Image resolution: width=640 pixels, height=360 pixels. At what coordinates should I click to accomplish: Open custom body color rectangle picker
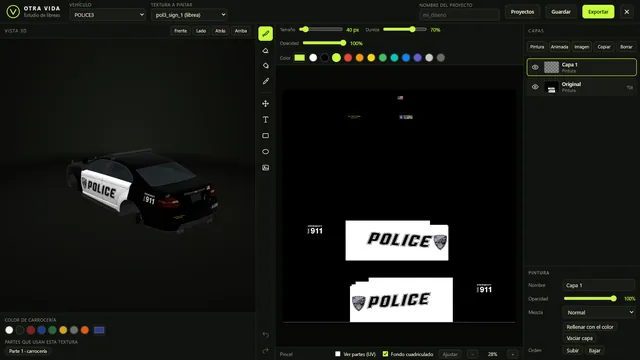(99, 330)
